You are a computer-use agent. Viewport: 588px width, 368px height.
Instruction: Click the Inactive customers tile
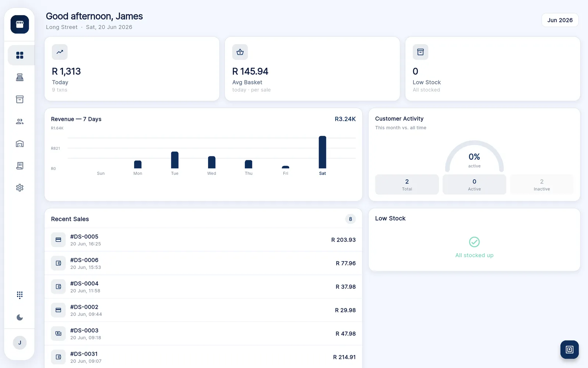(x=542, y=184)
